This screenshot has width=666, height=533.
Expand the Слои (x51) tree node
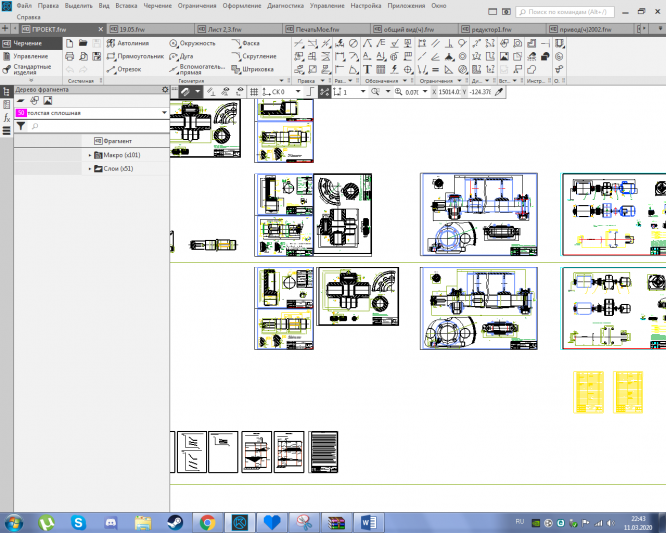(x=90, y=169)
